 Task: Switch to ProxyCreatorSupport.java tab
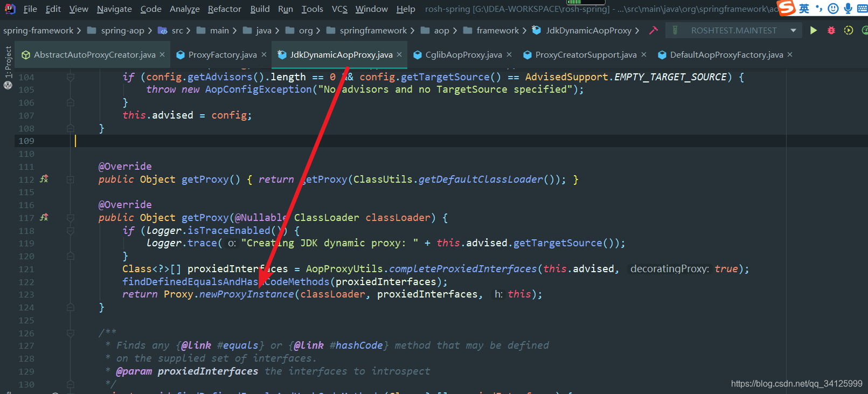580,55
